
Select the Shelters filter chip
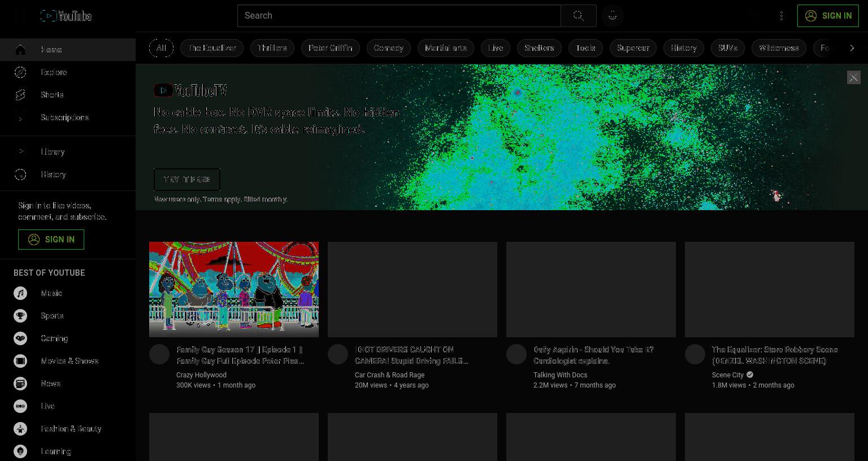539,48
